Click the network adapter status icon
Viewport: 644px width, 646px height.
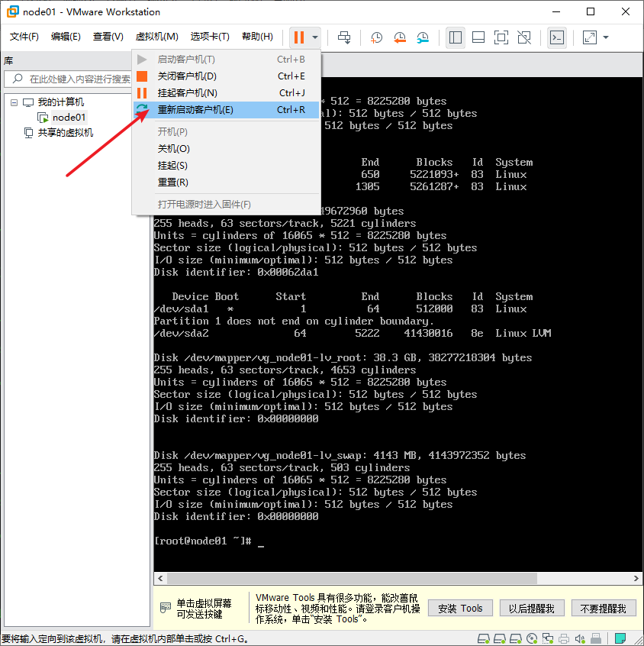(x=548, y=638)
